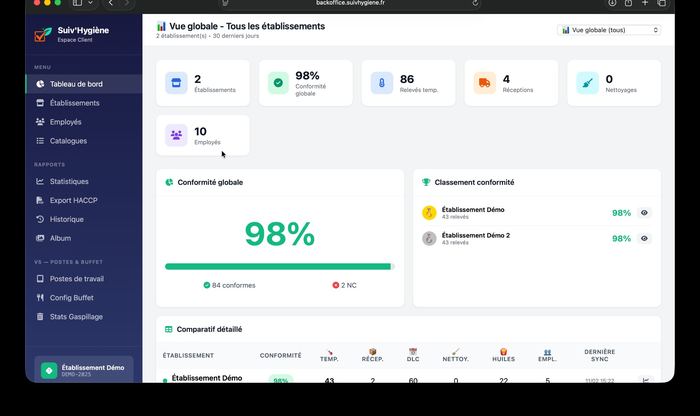Click the 84 conformes label
Viewport: 700px width, 416px height.
tap(233, 285)
